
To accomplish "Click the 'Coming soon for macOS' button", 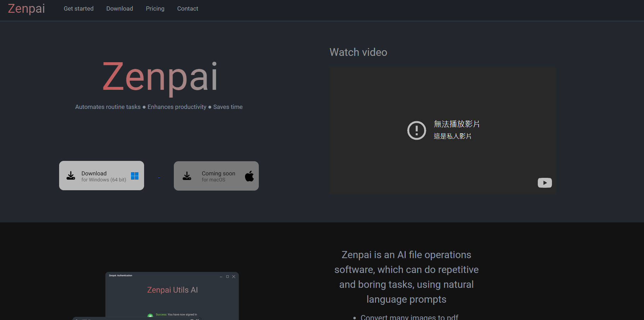I will click(x=216, y=176).
